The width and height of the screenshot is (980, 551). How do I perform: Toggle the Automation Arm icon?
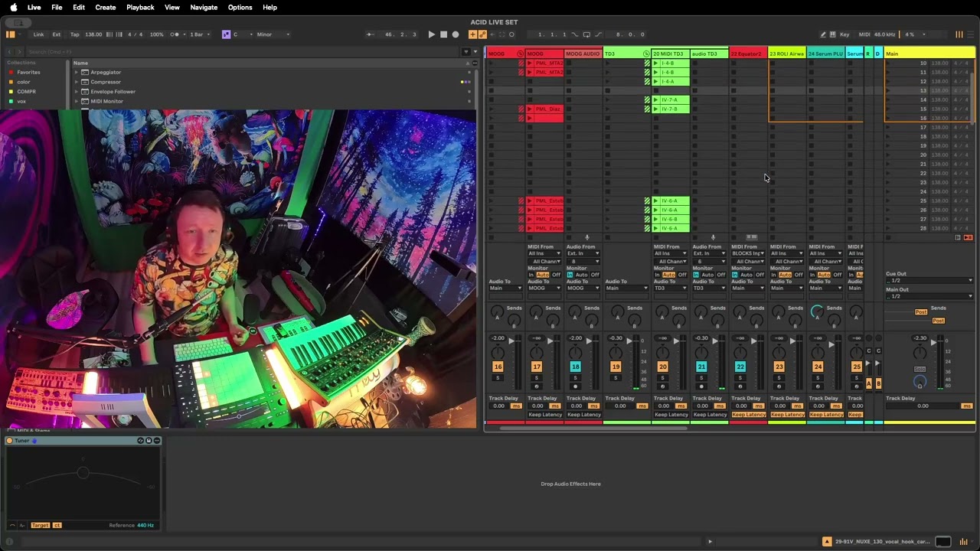click(x=482, y=34)
